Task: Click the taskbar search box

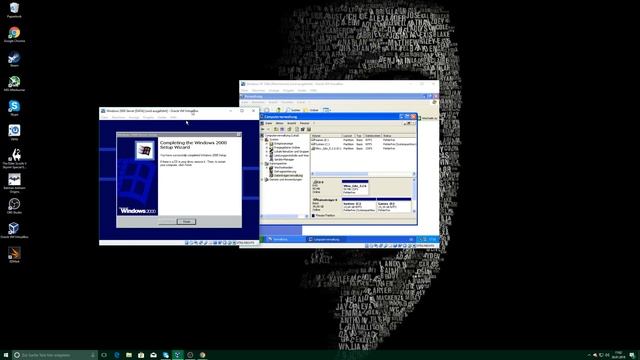Action: [x=55, y=355]
